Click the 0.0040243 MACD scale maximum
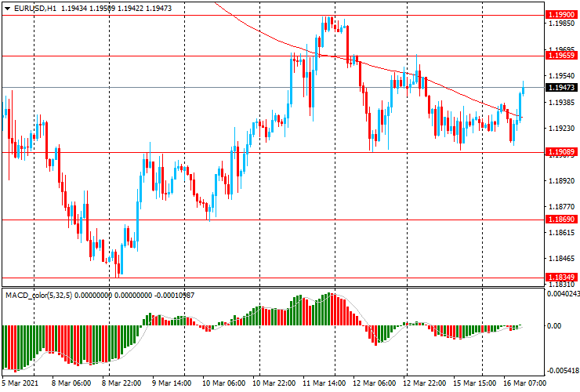Image resolution: width=580 pixels, height=392 pixels. 563,293
